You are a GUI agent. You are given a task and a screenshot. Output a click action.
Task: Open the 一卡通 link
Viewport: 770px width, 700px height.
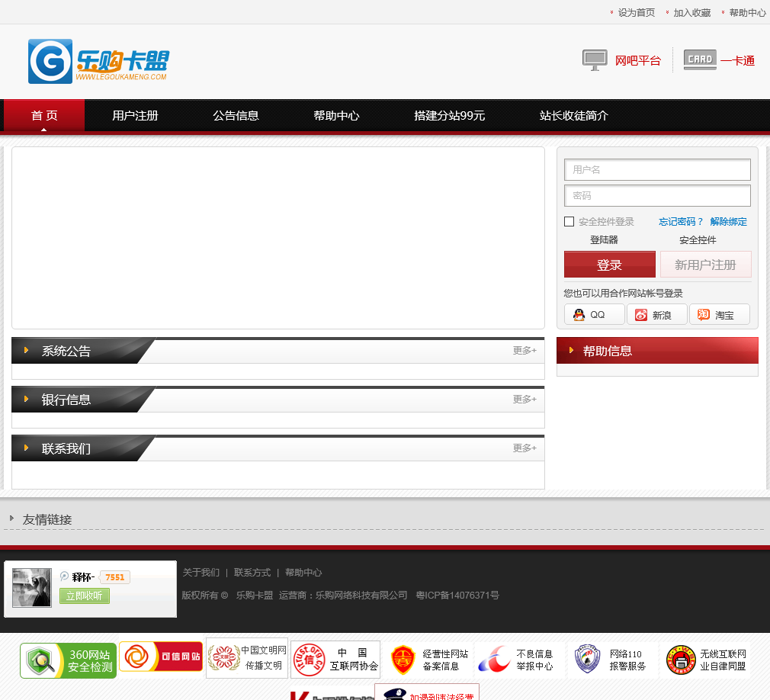[x=737, y=61]
